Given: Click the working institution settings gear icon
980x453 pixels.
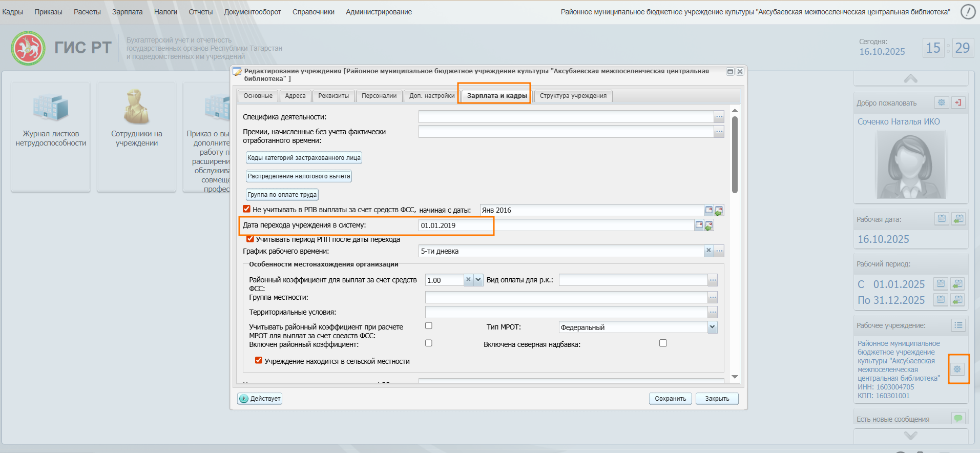Looking at the screenshot, I should point(957,369).
